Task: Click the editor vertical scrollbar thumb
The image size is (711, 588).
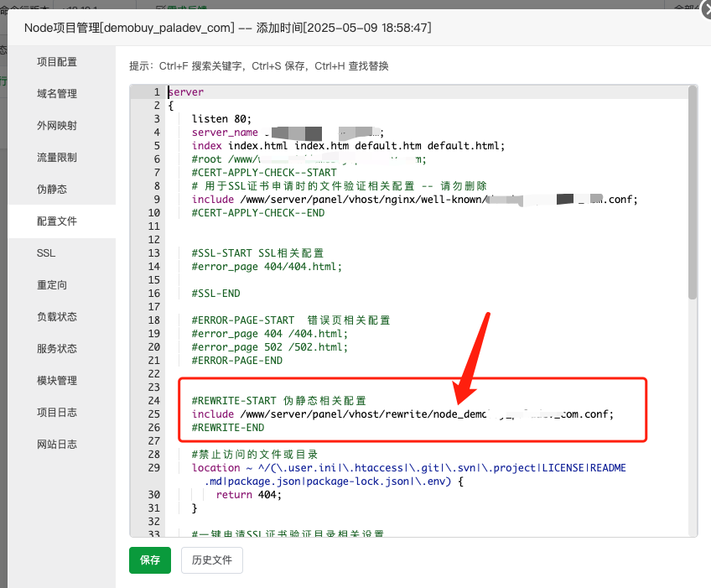Action: coord(692,192)
